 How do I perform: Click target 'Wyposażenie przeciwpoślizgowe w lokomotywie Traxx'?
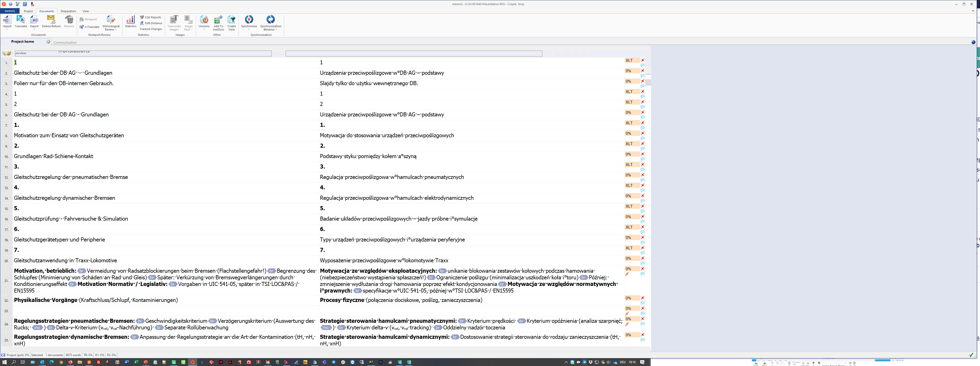tap(384, 261)
